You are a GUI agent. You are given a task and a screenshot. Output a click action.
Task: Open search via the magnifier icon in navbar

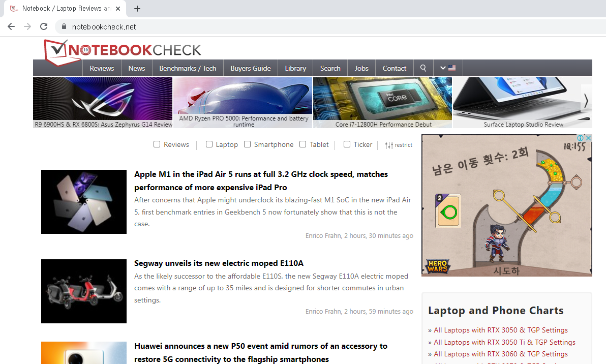(423, 68)
